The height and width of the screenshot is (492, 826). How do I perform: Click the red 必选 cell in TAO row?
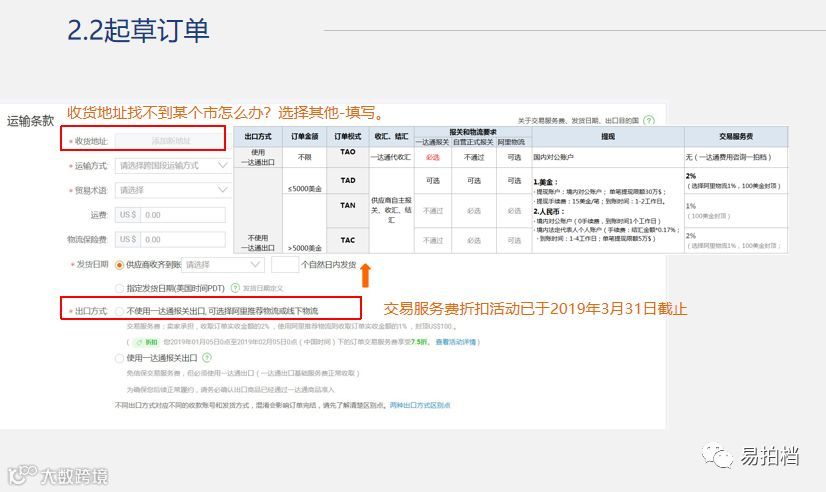coord(432,157)
